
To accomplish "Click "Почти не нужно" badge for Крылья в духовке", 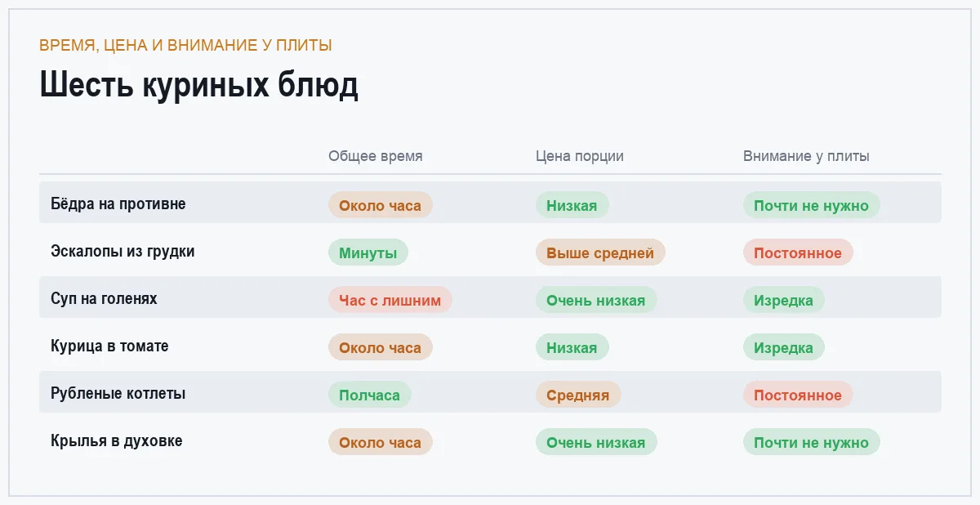I will point(812,442).
